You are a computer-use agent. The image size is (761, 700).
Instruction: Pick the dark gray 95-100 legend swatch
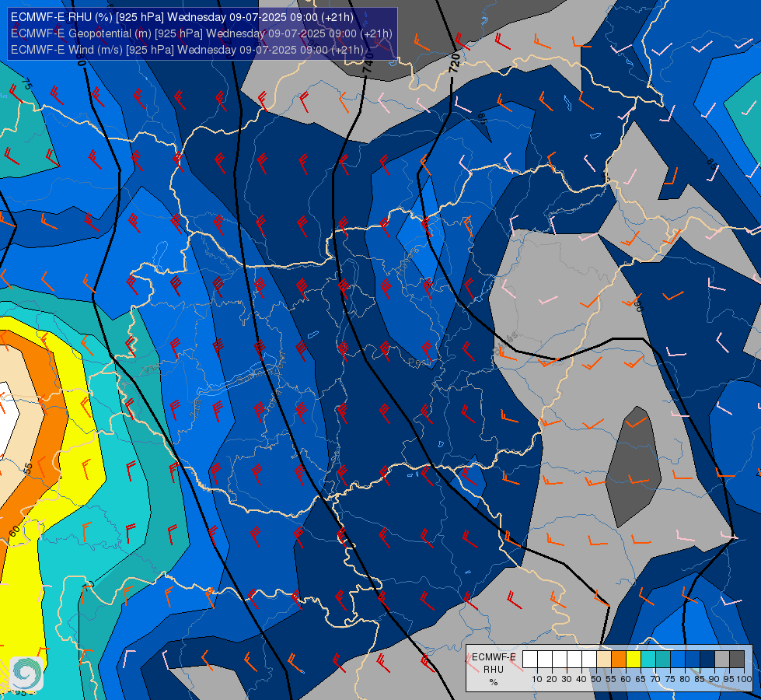click(737, 660)
